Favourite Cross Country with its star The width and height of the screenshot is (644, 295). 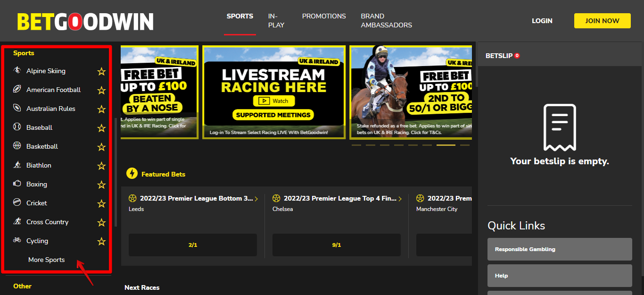click(x=101, y=222)
